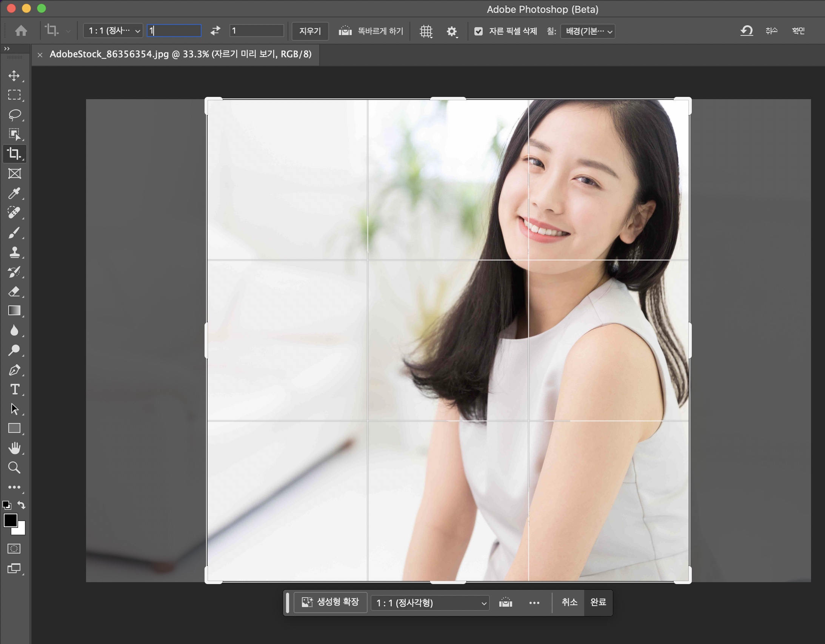Click the 생성형 확장 button
825x644 pixels.
click(330, 602)
